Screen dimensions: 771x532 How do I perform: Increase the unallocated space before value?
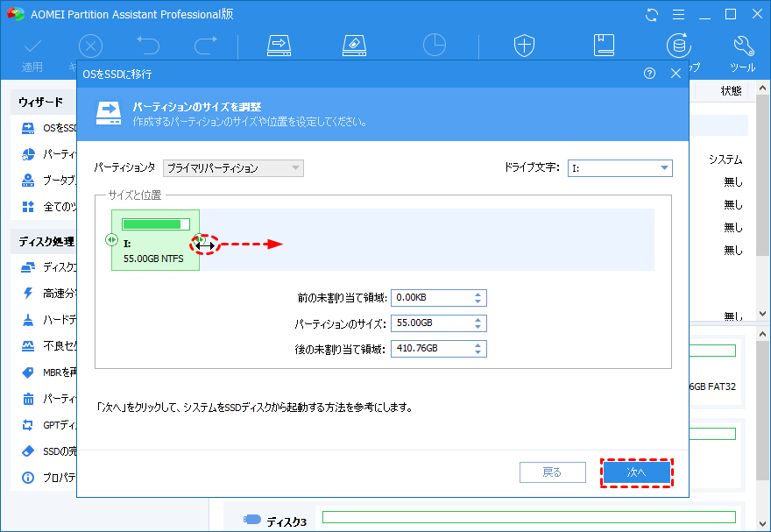pos(478,294)
